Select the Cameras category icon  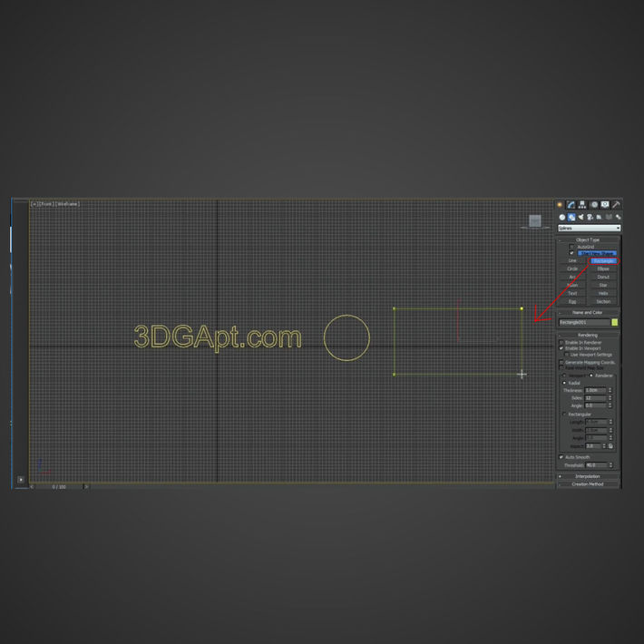tap(590, 217)
